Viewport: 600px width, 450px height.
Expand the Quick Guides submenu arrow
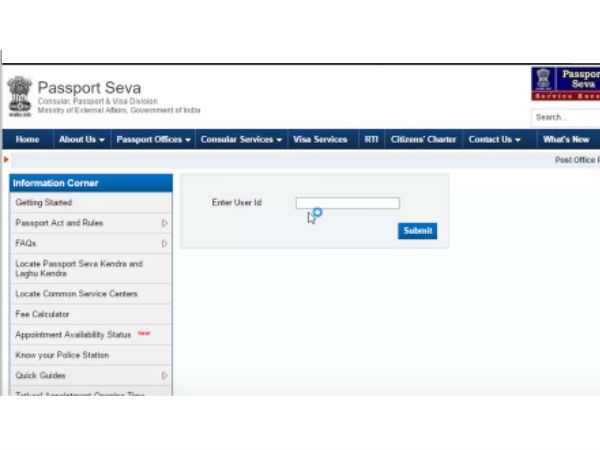[x=164, y=375]
